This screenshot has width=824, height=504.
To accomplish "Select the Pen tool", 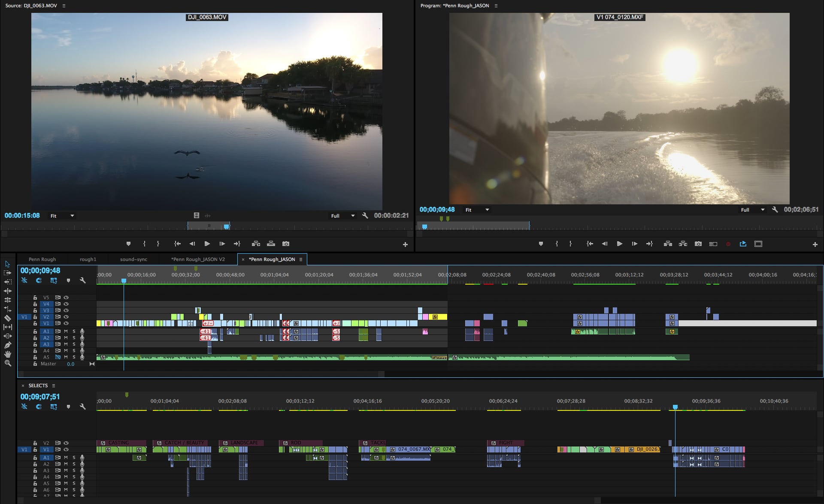I will [7, 345].
